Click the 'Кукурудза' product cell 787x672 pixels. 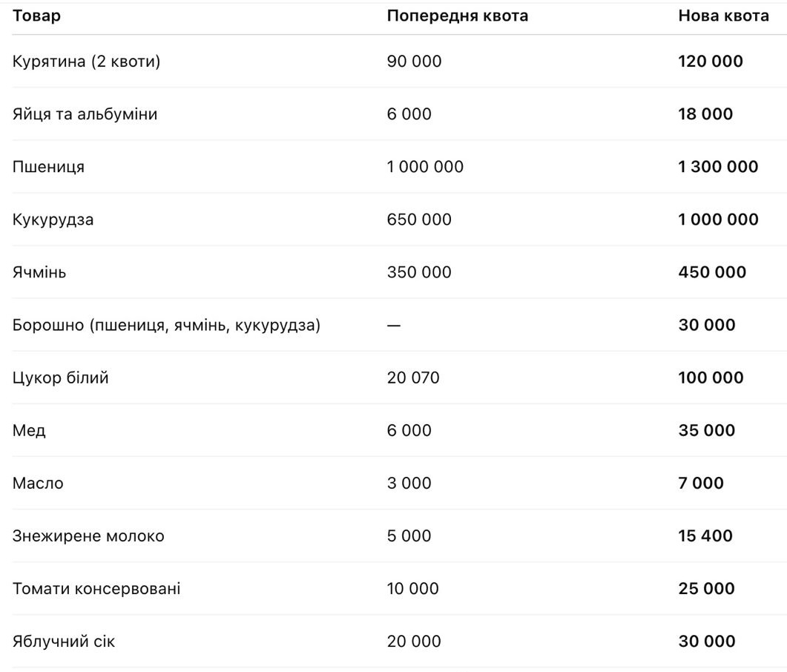coord(53,220)
